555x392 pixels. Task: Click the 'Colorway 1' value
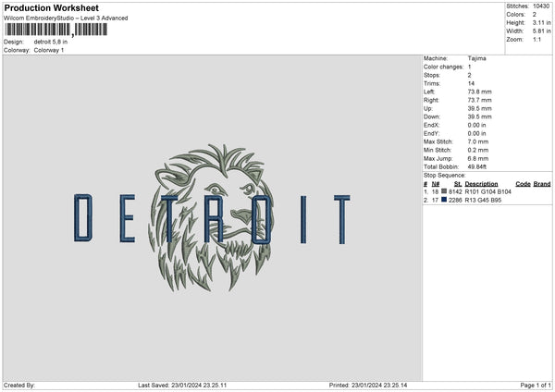(x=49, y=50)
